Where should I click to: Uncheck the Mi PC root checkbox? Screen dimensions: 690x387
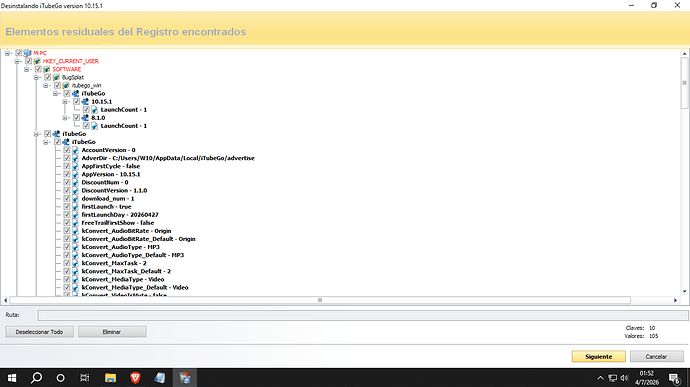pyautogui.click(x=18, y=53)
